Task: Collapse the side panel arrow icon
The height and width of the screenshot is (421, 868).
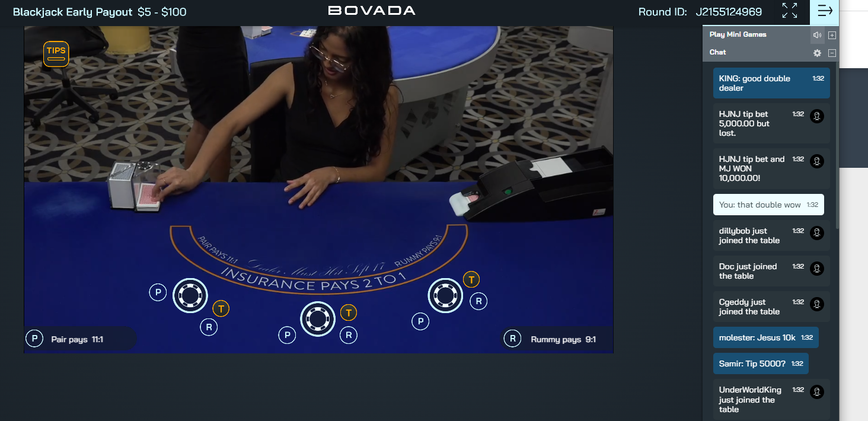Action: pyautogui.click(x=825, y=11)
